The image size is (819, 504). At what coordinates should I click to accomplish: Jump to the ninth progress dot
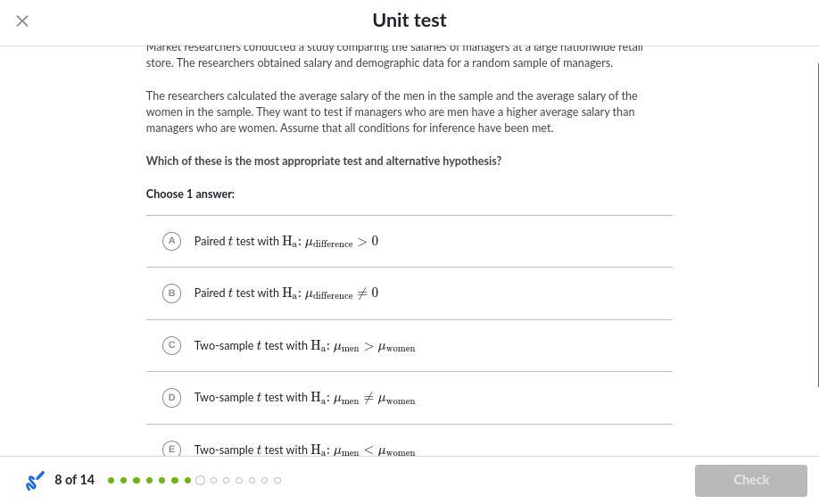pos(213,481)
